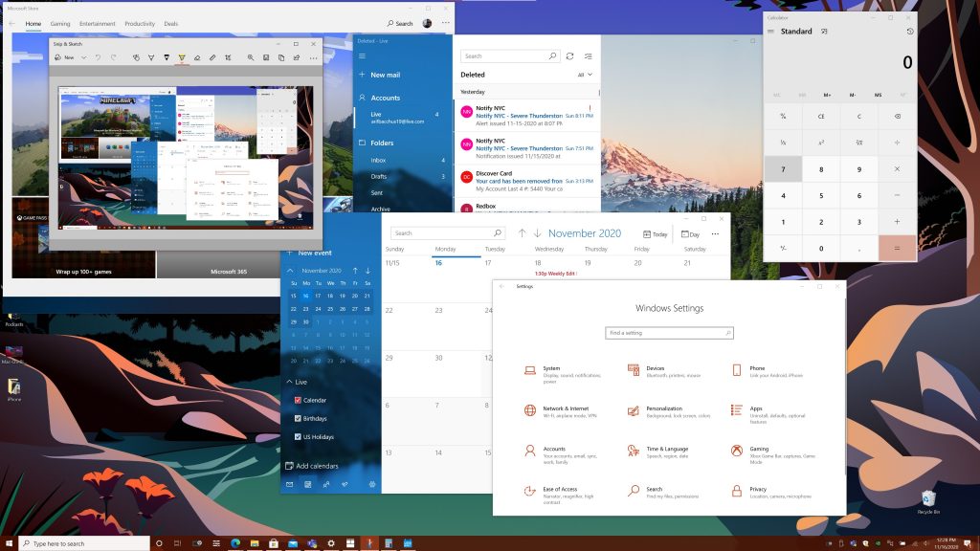Click the zoom icon in Snip & Sketch
Screen dimensions: 980x551
point(251,57)
